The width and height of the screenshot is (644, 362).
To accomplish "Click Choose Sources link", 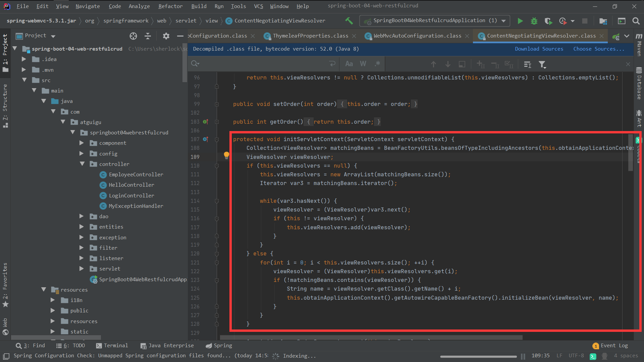I will (598, 49).
